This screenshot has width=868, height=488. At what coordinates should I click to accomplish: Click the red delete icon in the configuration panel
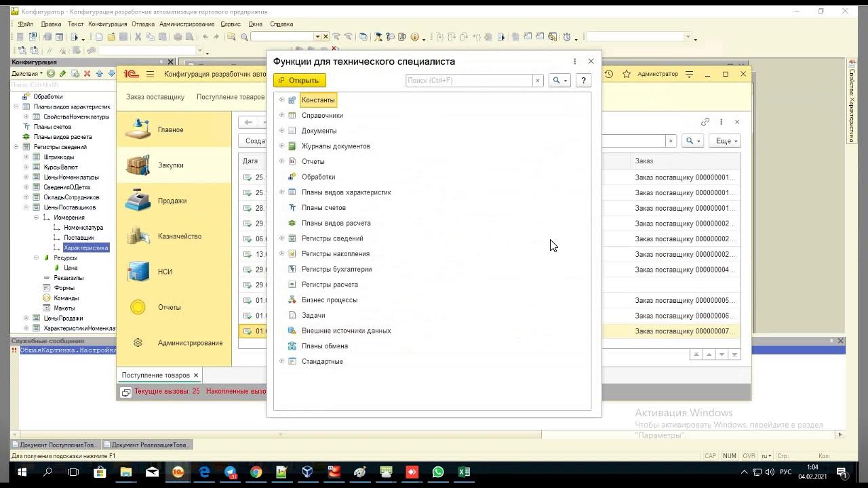(87, 73)
